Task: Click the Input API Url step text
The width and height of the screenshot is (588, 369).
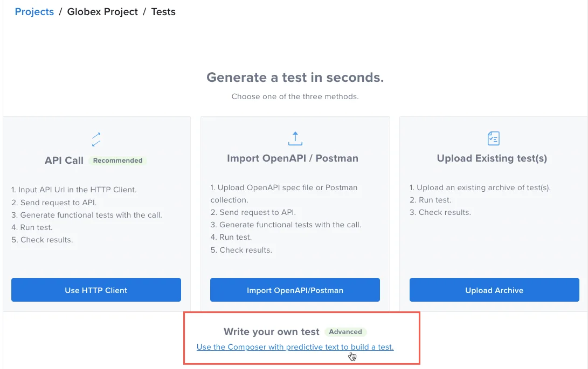Action: (74, 190)
